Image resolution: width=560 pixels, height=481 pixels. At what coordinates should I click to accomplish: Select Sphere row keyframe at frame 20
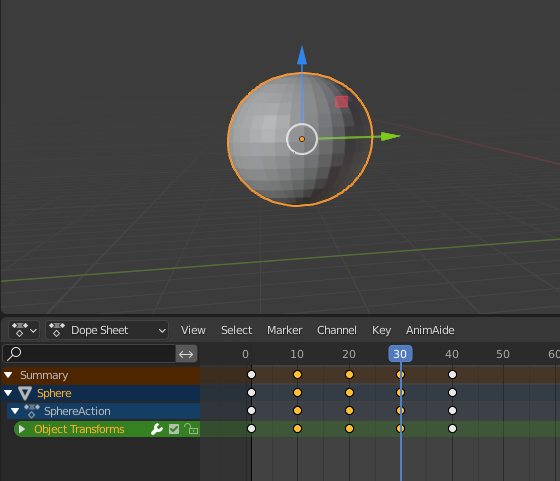click(x=349, y=392)
